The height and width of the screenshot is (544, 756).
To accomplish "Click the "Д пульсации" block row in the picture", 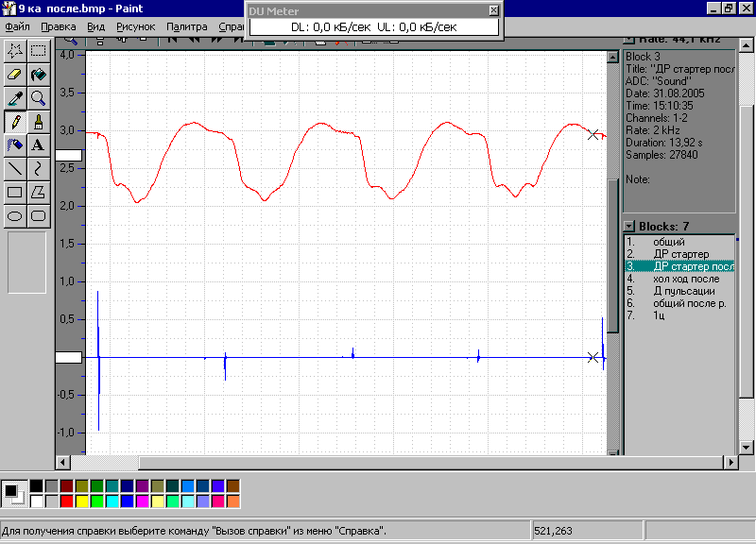I will point(679,291).
